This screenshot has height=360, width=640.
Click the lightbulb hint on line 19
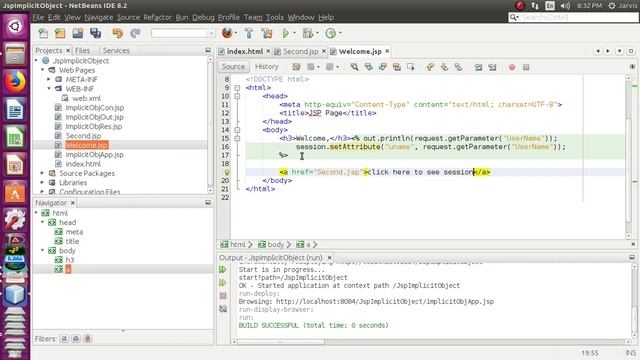point(227,172)
